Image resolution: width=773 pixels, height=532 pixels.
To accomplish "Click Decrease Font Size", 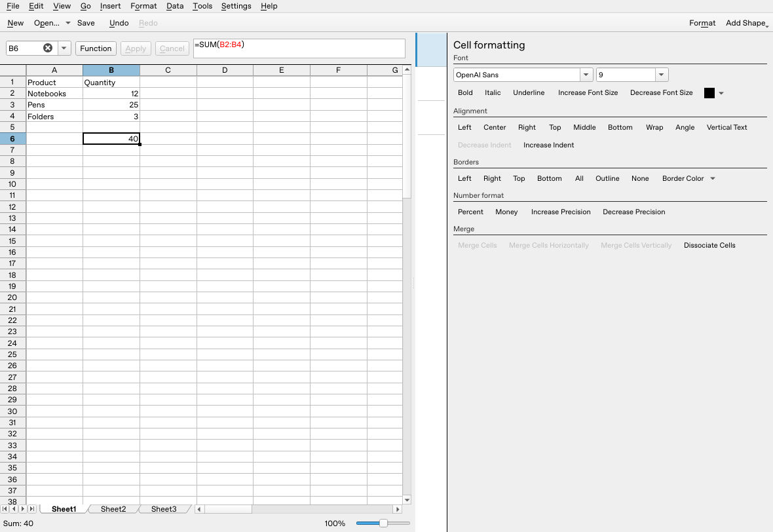I will (x=661, y=92).
